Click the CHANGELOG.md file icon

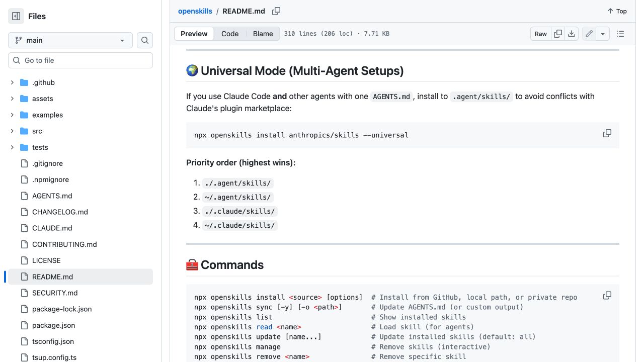pyautogui.click(x=24, y=212)
